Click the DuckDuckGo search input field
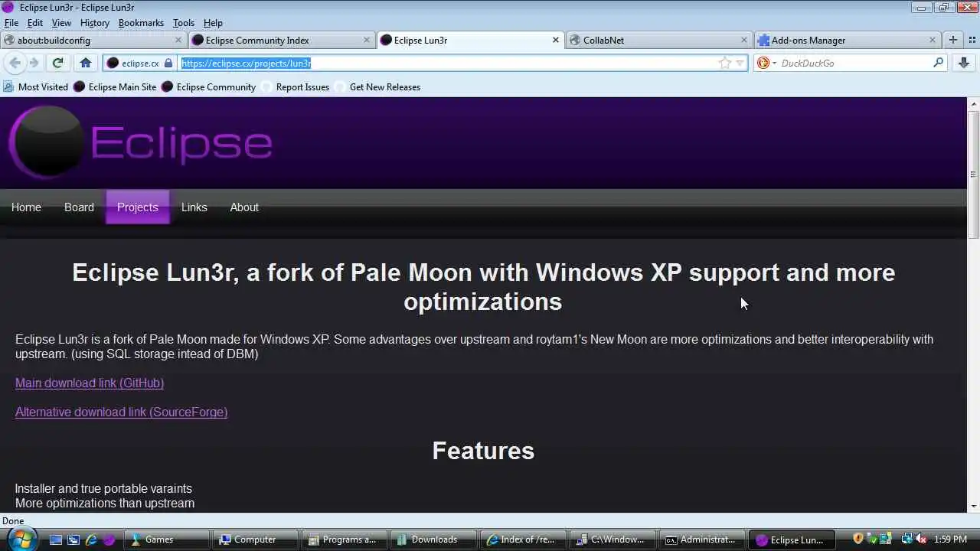Viewport: 980px width, 551px height. (x=854, y=63)
